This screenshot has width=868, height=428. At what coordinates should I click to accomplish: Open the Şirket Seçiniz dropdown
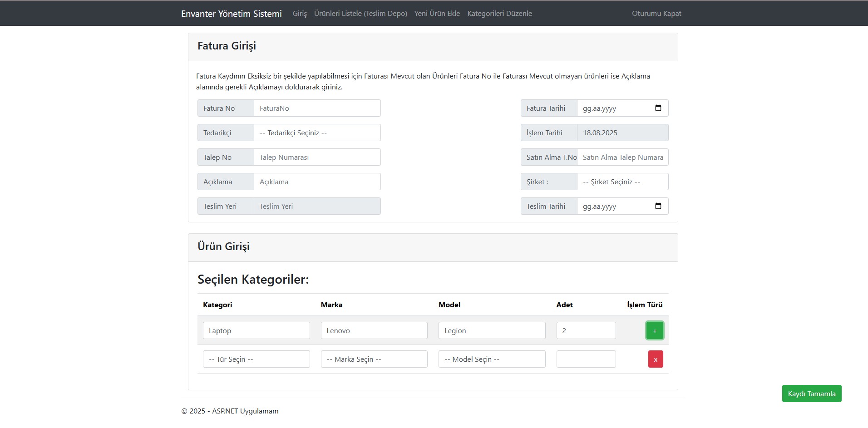622,182
